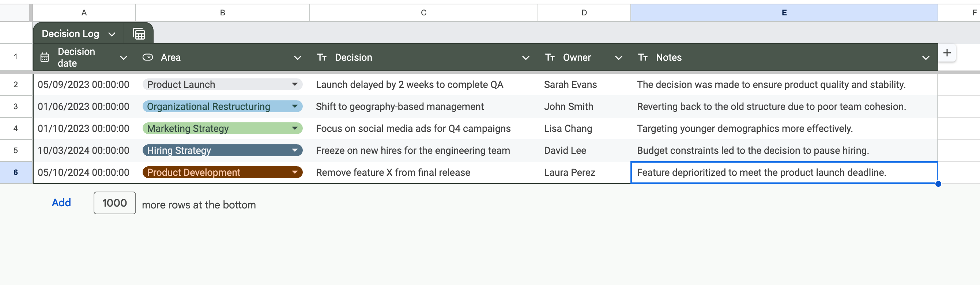Expand the Decision Log table menu

click(112, 34)
